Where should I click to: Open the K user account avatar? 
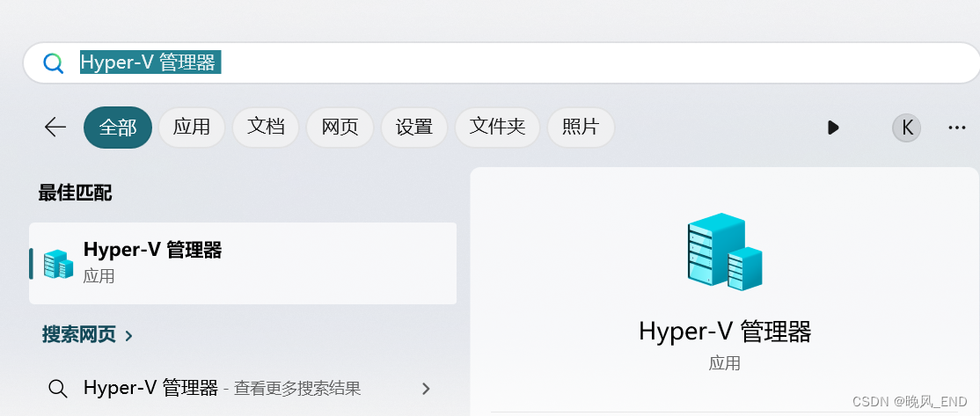pos(906,128)
